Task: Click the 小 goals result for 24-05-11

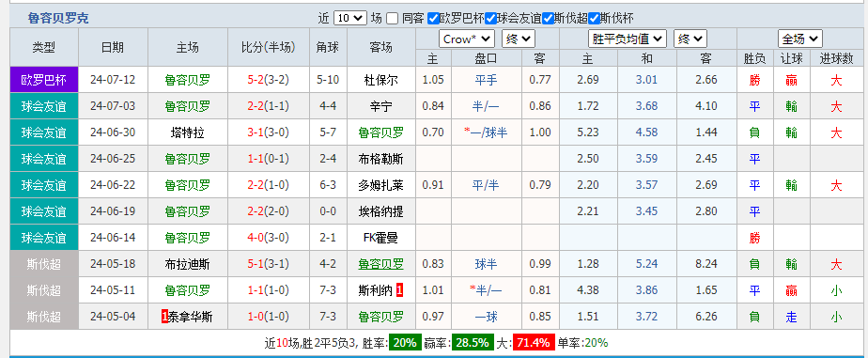Action: [x=836, y=290]
